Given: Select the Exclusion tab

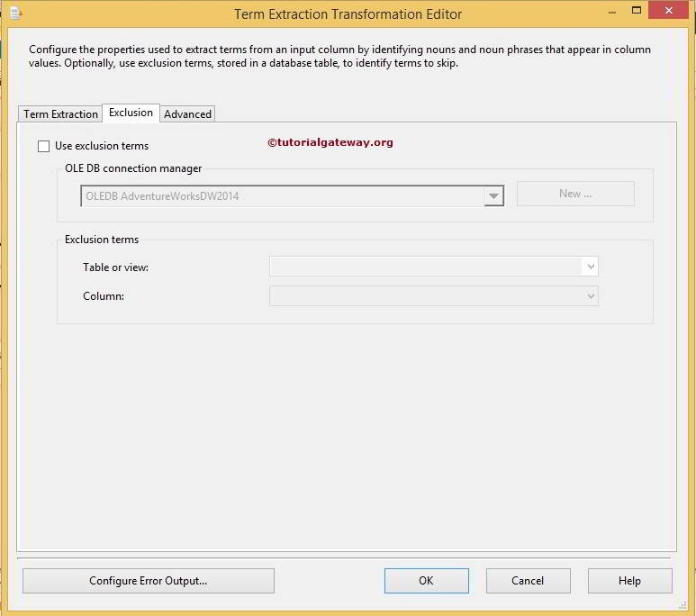Looking at the screenshot, I should tap(131, 113).
